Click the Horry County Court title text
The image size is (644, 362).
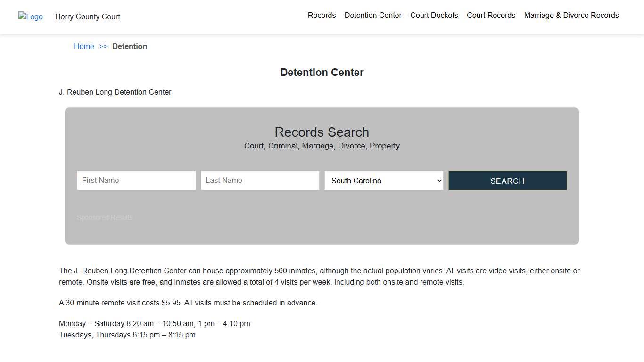click(88, 16)
